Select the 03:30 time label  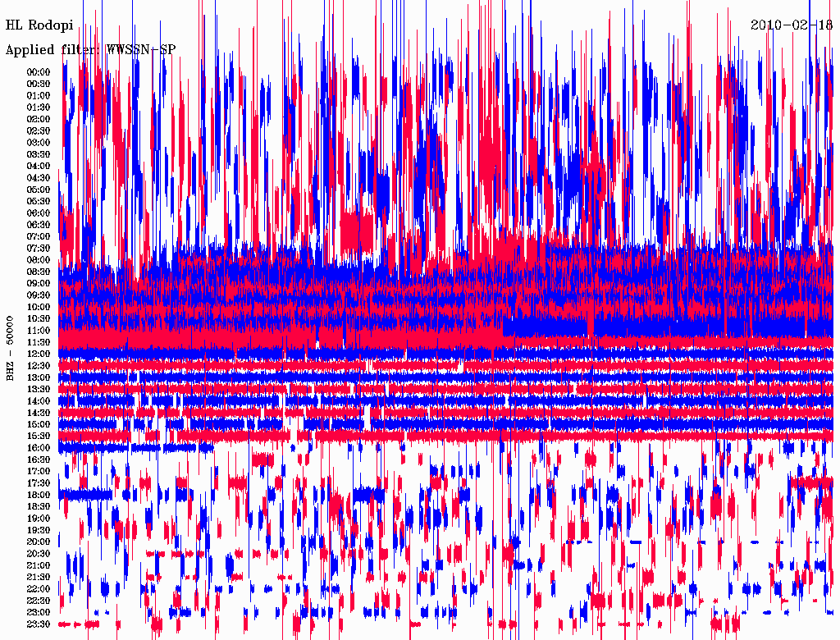pos(39,154)
